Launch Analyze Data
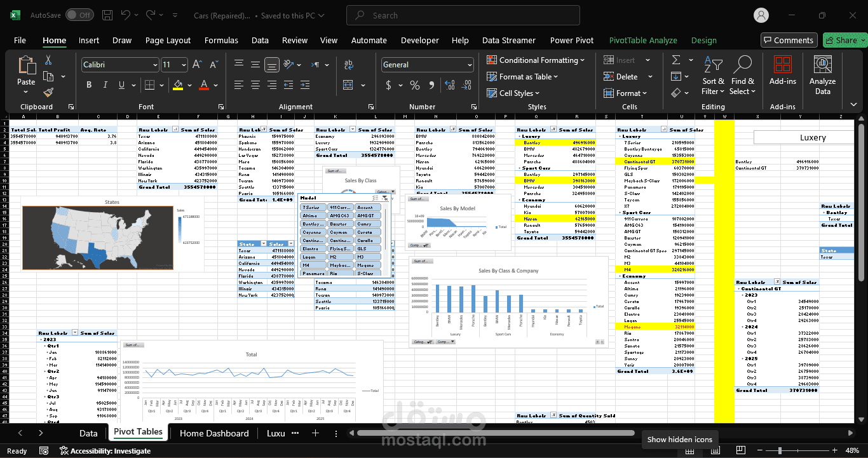Screen dimensions: 868x458 [x=822, y=75]
